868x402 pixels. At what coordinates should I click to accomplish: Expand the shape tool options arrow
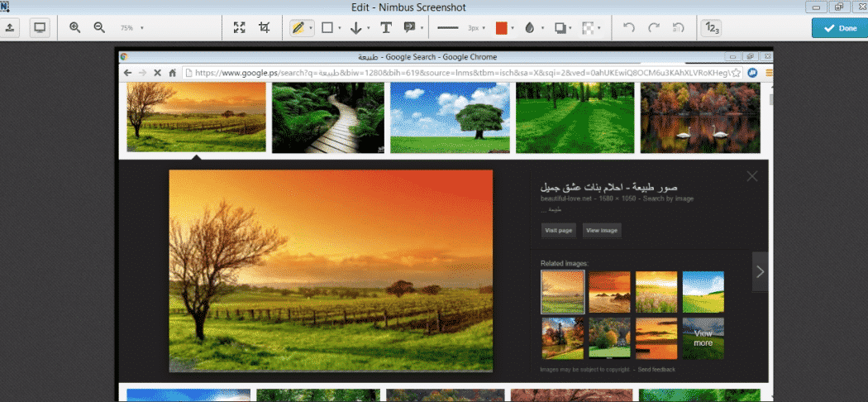[340, 28]
